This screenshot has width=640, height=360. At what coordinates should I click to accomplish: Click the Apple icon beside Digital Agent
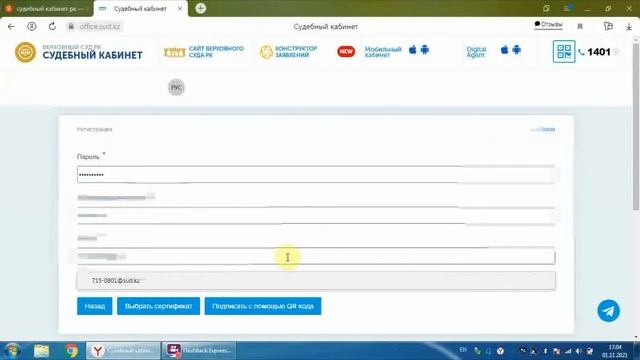point(504,50)
